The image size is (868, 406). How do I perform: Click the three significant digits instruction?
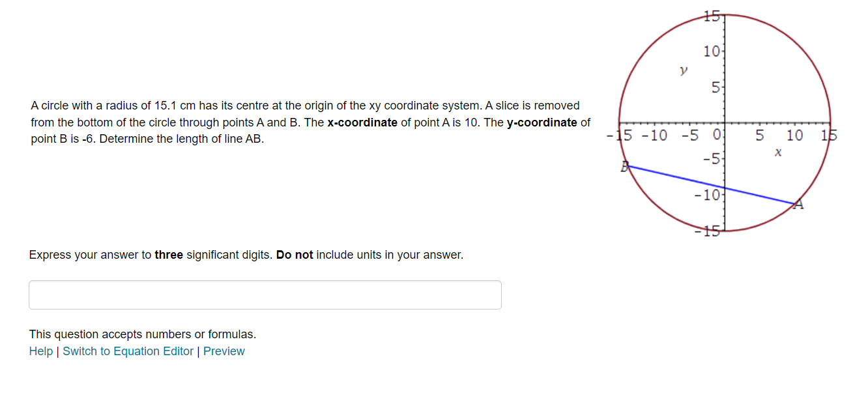click(245, 254)
